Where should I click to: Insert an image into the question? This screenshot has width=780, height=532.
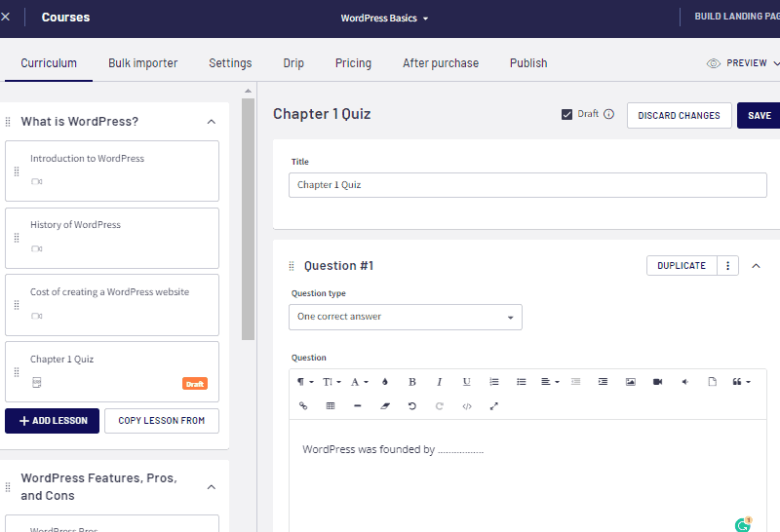(x=630, y=382)
